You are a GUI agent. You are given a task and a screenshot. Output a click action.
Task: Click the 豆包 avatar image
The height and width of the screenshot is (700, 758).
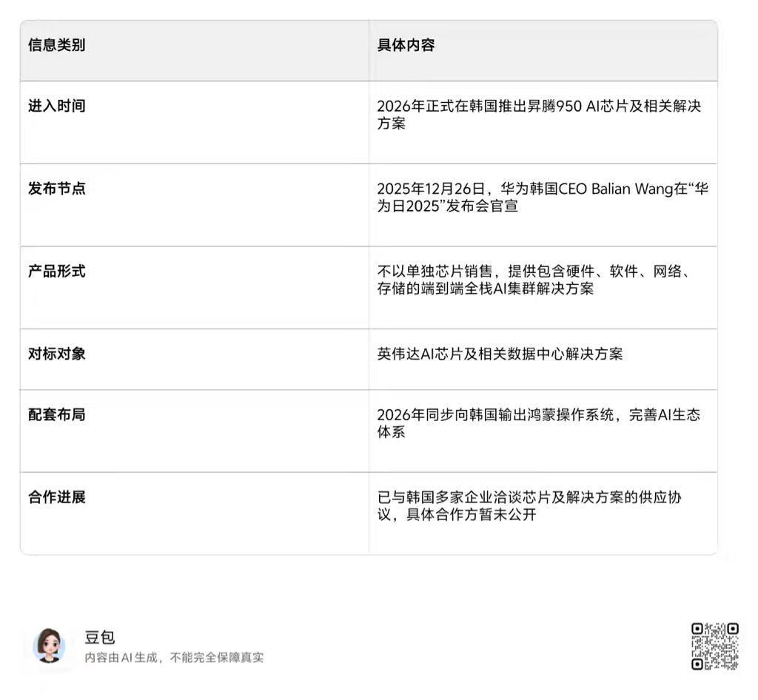[50, 645]
